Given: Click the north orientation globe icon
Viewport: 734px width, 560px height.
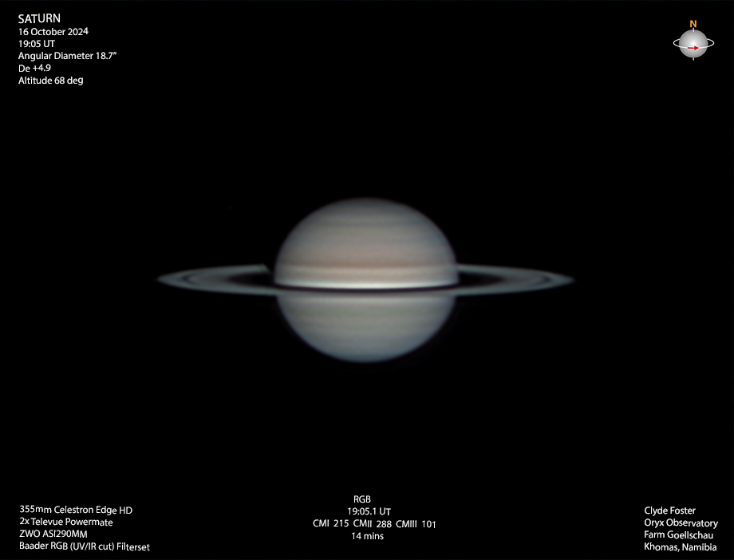Looking at the screenshot, I should point(693,44).
